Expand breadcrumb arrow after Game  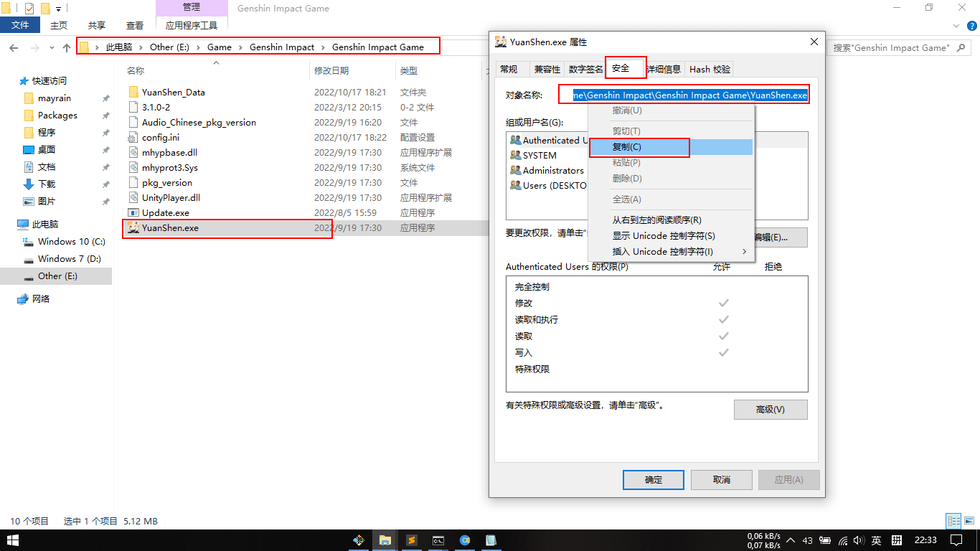pos(240,47)
